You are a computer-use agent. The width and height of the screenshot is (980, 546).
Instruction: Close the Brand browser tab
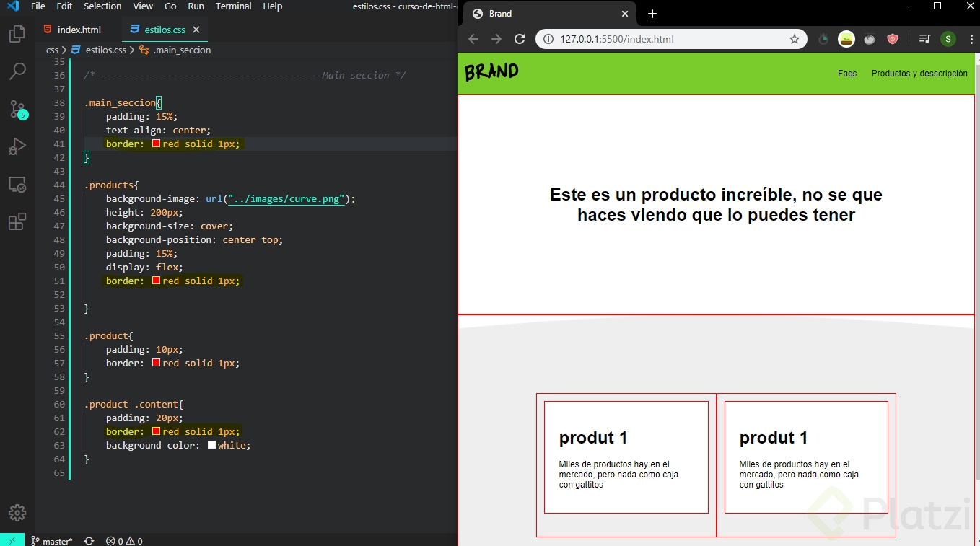(x=625, y=14)
